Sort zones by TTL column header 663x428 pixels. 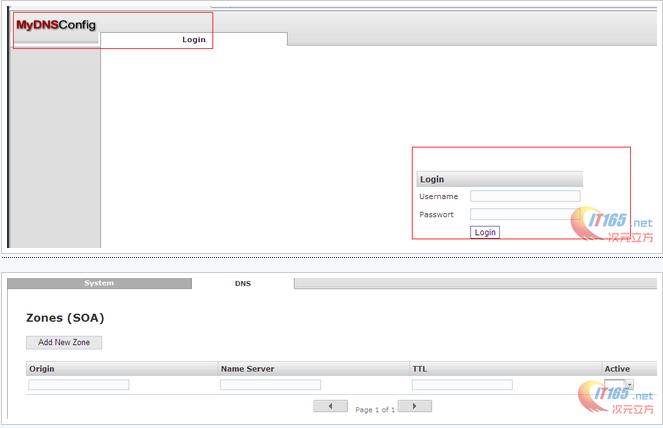click(x=420, y=369)
